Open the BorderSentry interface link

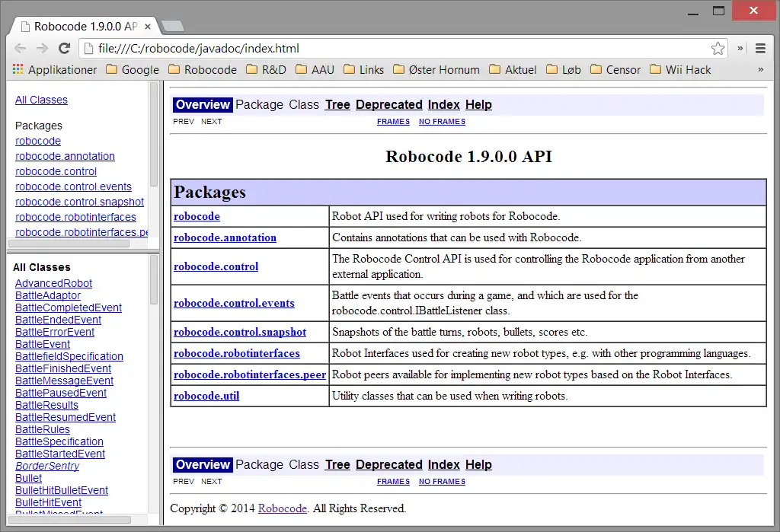click(x=47, y=466)
